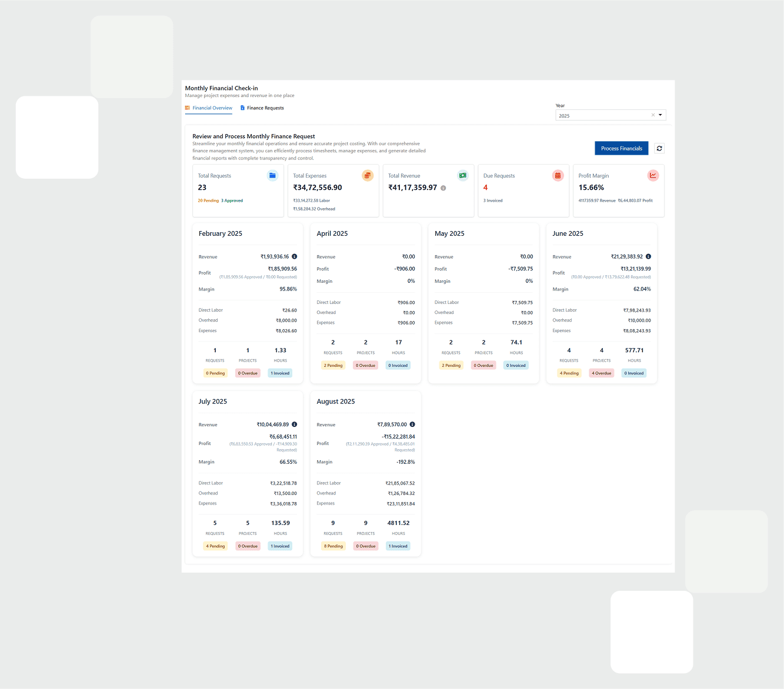Click the Total Expenses coins icon

pos(368,175)
